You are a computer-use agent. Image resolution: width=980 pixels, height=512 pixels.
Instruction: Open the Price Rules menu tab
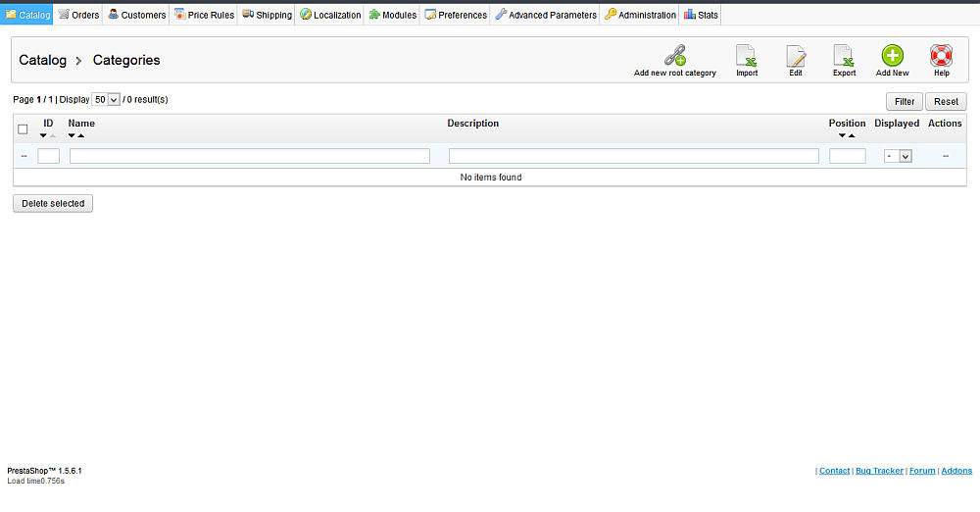point(204,15)
